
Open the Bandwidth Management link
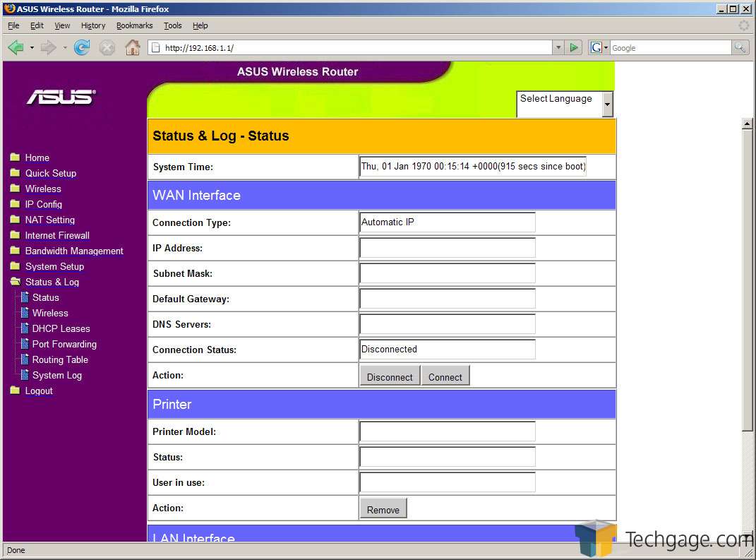click(x=74, y=251)
